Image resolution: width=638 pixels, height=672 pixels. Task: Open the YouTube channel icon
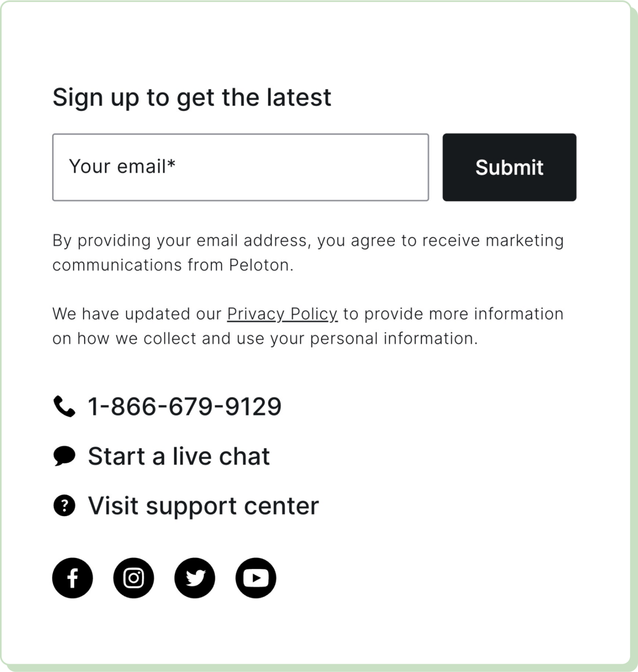pos(256,577)
